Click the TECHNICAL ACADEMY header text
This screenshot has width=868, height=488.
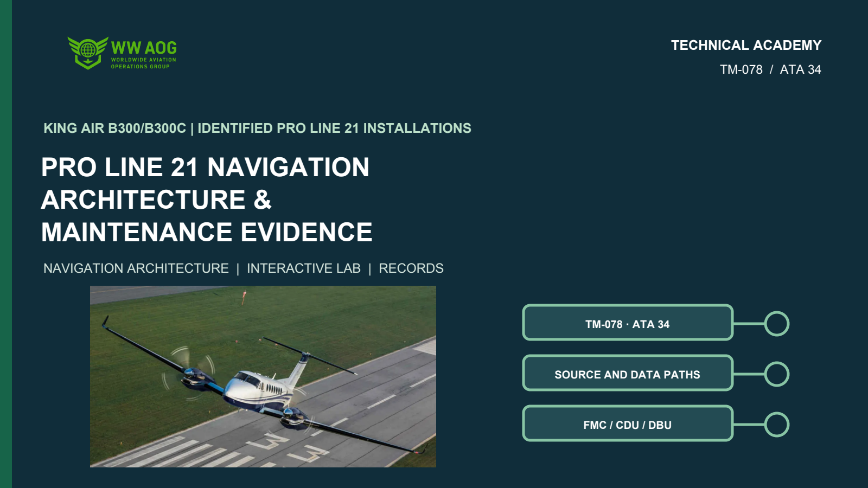pos(746,45)
